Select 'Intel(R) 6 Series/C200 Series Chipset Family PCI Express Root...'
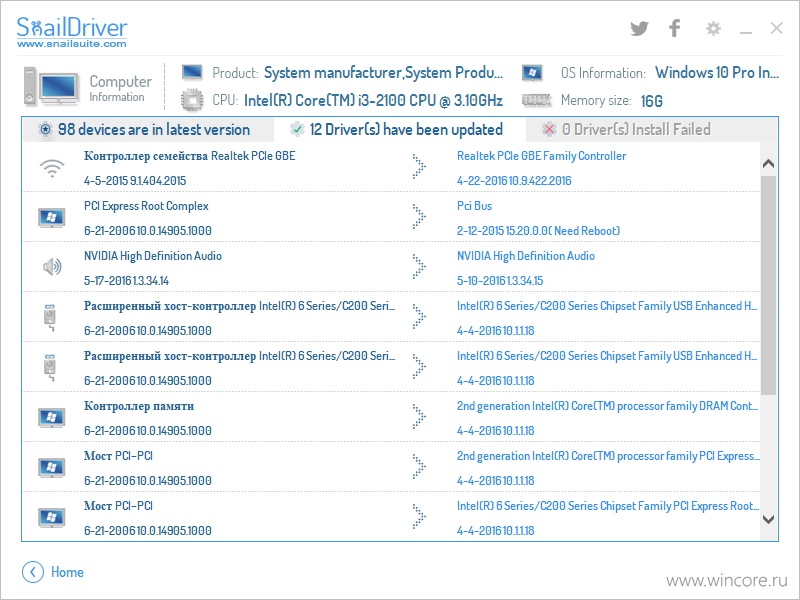 point(608,506)
